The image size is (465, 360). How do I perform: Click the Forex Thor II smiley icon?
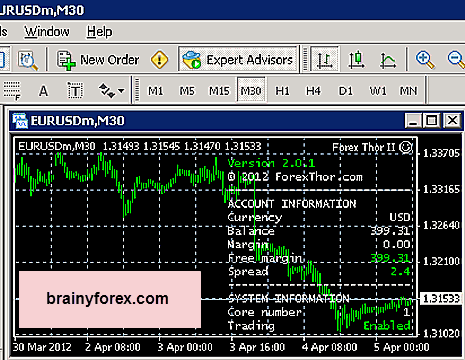(406, 147)
